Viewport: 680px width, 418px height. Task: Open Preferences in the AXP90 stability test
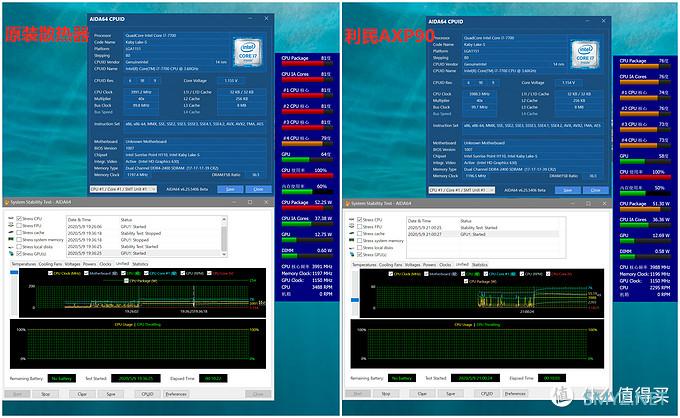click(x=515, y=394)
